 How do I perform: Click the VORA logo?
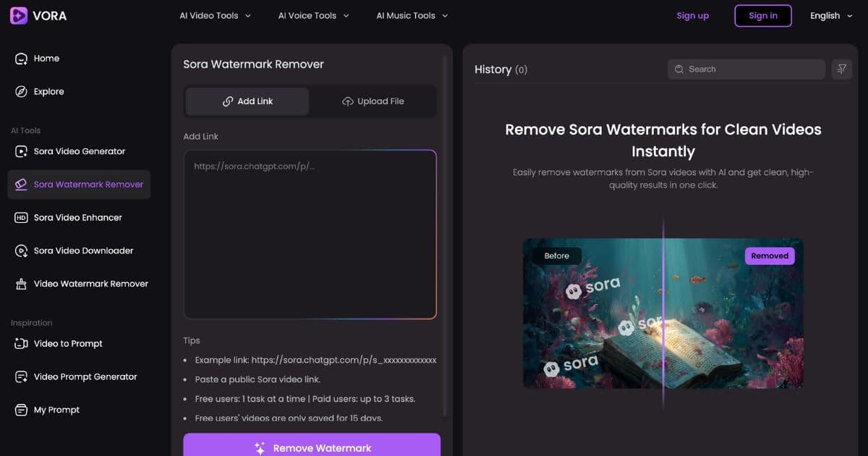pos(37,15)
